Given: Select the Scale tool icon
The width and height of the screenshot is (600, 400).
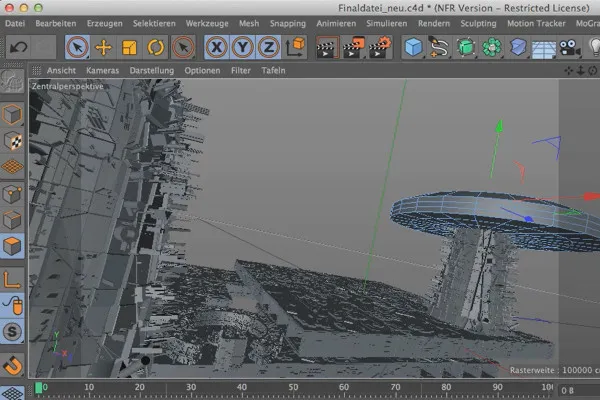Looking at the screenshot, I should [x=129, y=47].
